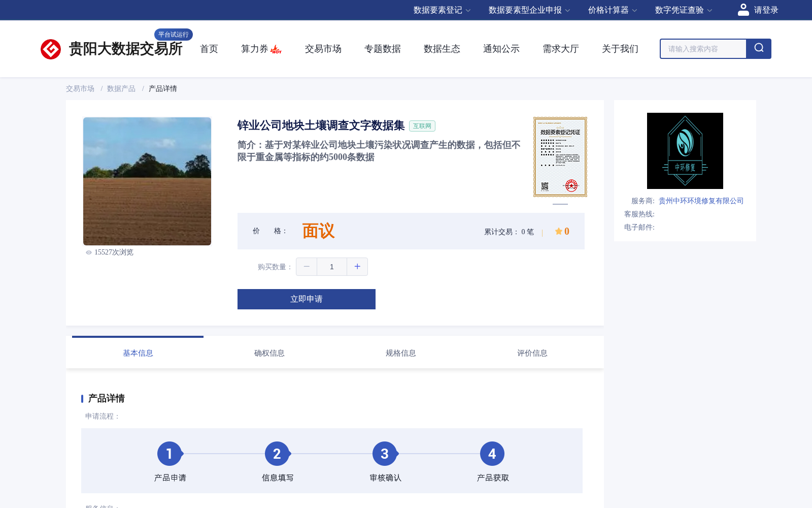
Task: Switch to the 确权信息 tab
Action: click(269, 353)
